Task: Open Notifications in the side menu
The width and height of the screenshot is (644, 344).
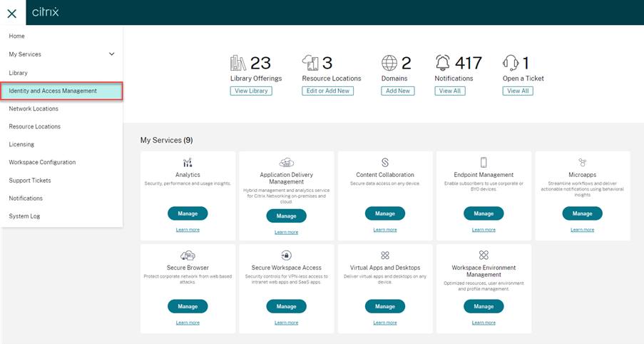Action: click(26, 198)
